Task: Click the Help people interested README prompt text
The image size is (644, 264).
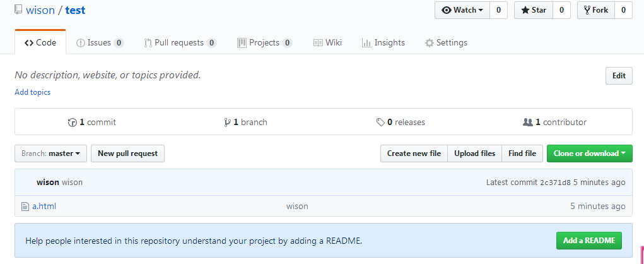Action: pos(194,241)
